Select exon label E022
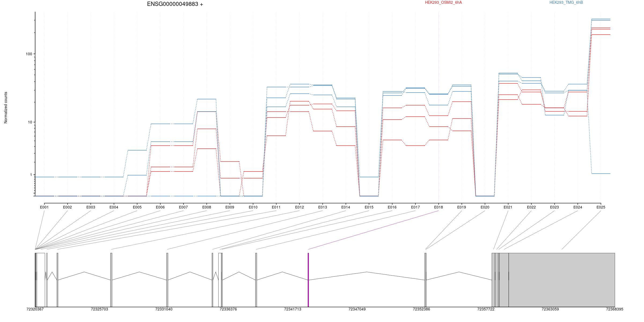Viewport: 644px width, 322px height. [531, 207]
